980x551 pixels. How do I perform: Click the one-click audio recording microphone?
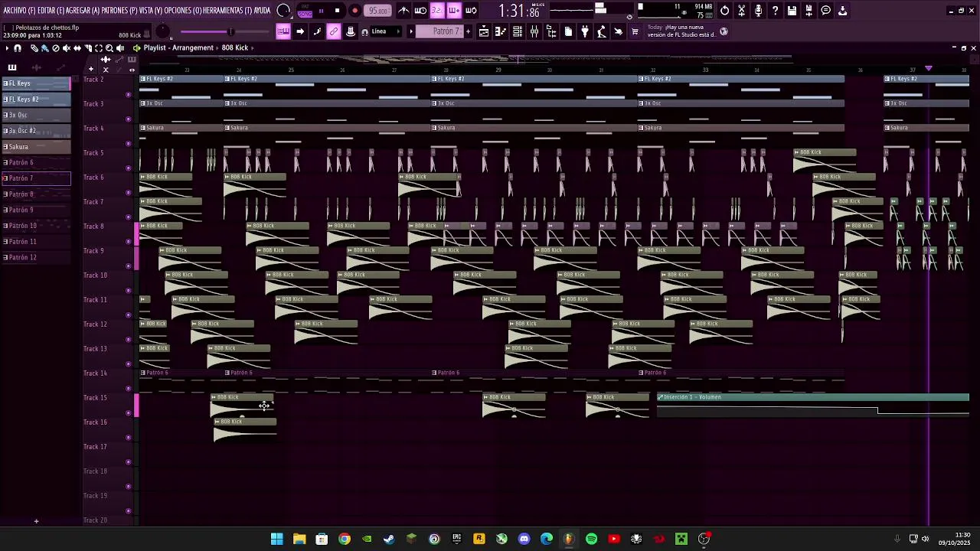[x=759, y=11]
